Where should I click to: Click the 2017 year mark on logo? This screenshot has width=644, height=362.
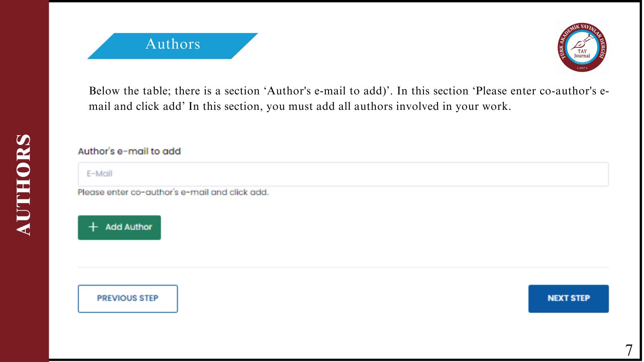click(x=582, y=68)
